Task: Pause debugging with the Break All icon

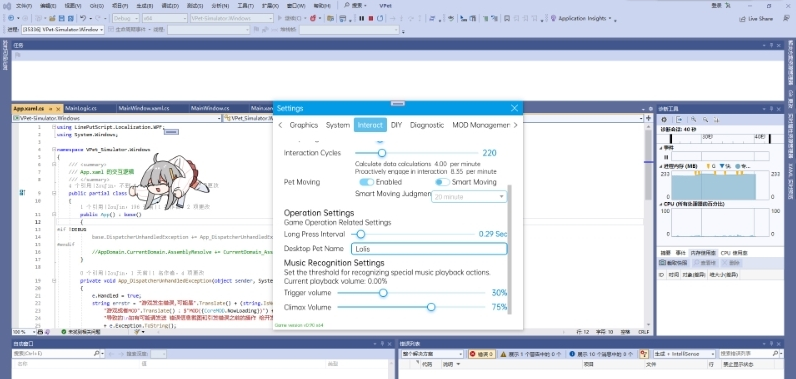Action: (361, 18)
